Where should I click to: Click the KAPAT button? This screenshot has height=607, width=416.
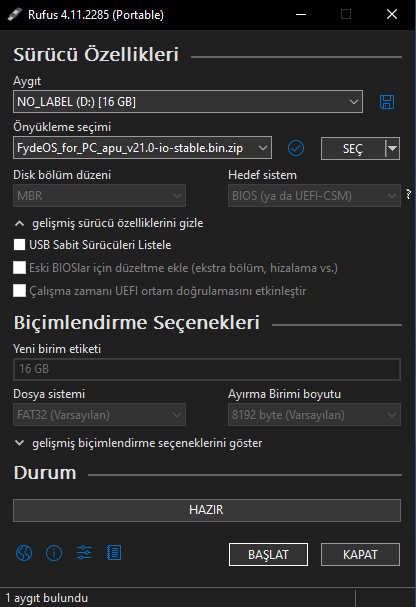360,554
